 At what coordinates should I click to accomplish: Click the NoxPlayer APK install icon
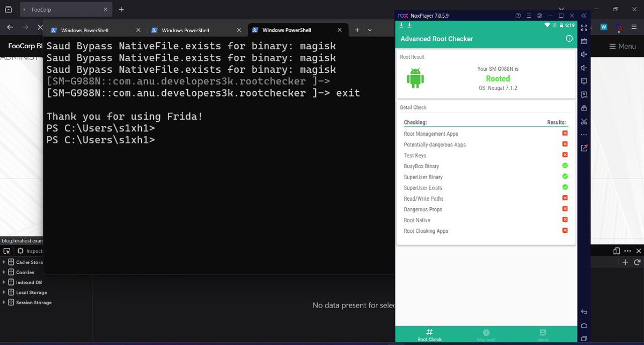click(584, 94)
